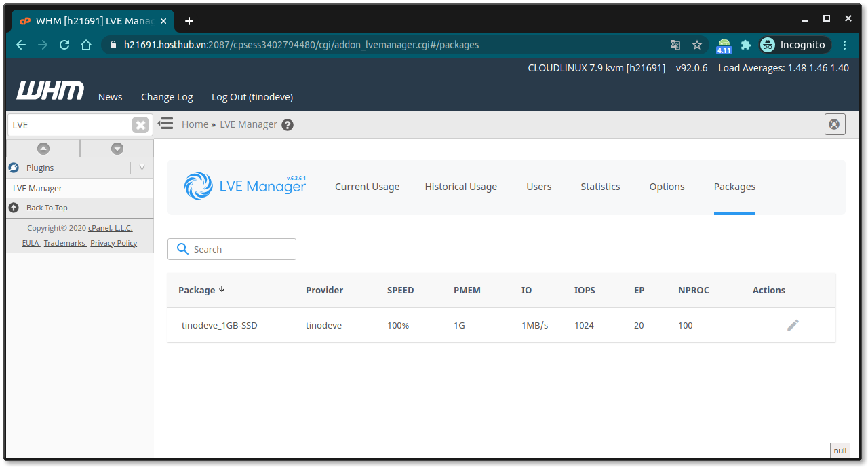Open the Trademarks link
Viewport: 868px width, 467px height.
click(64, 243)
